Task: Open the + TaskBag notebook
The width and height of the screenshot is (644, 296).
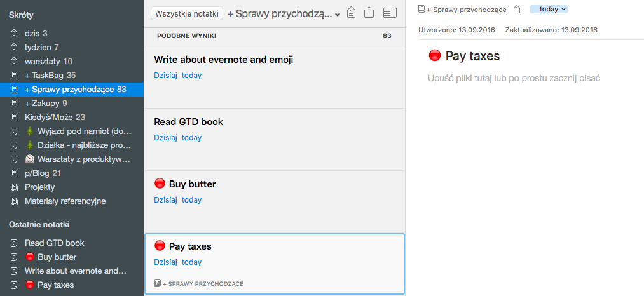Action: click(x=72, y=75)
